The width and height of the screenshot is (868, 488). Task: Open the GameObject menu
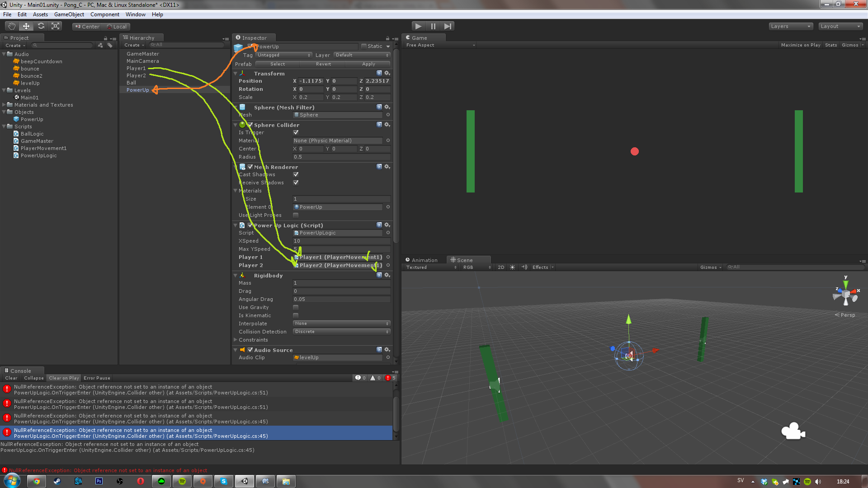[69, 14]
